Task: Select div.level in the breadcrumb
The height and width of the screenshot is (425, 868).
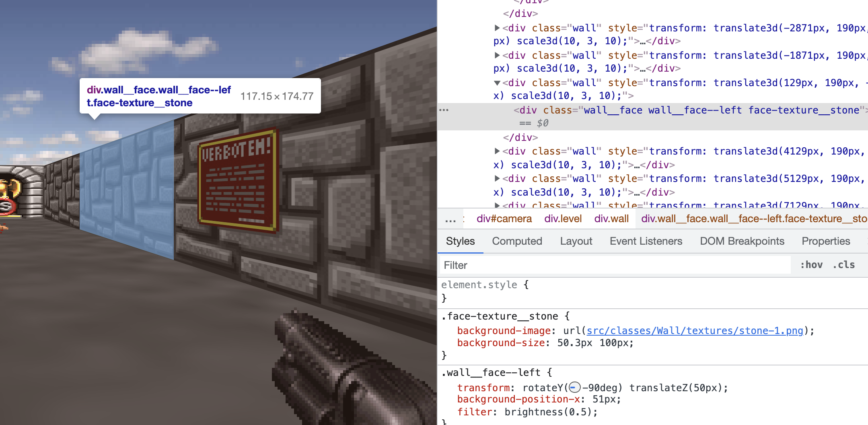Action: tap(563, 219)
